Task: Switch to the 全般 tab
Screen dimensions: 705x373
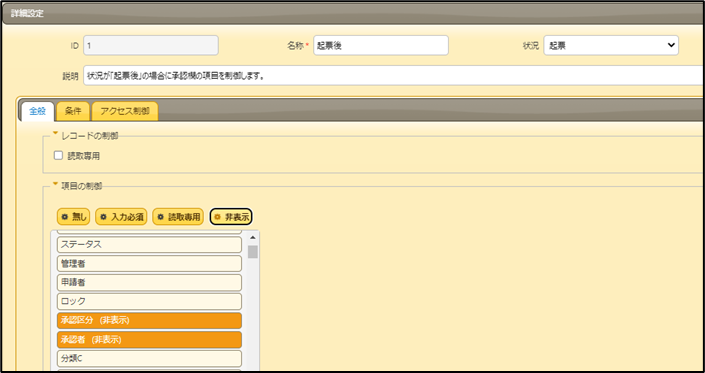Action: (38, 111)
